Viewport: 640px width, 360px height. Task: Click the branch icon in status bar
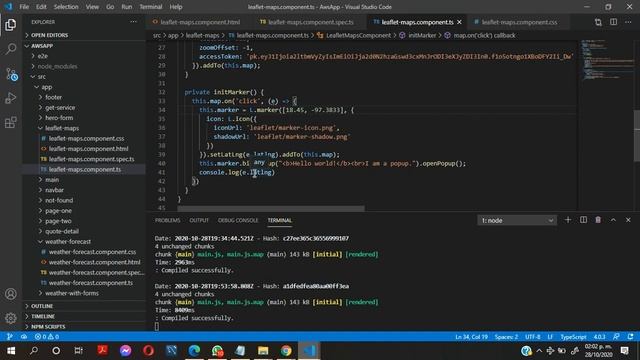coord(9,337)
